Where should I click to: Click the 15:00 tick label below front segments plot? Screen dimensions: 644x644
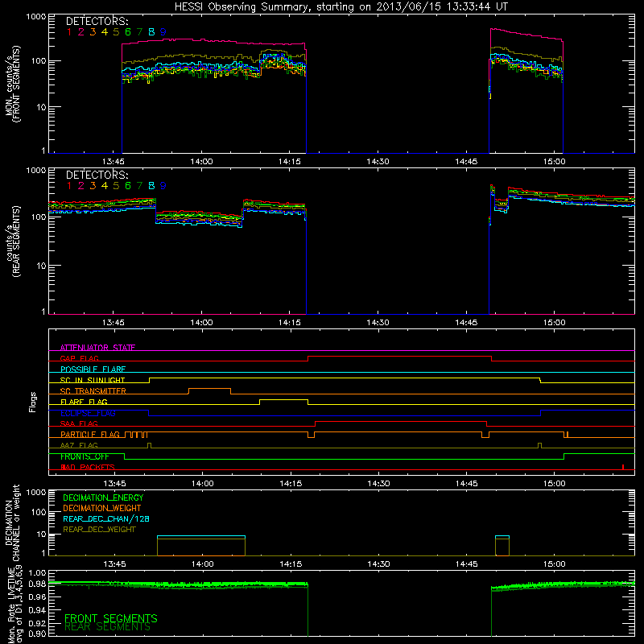coord(554,162)
